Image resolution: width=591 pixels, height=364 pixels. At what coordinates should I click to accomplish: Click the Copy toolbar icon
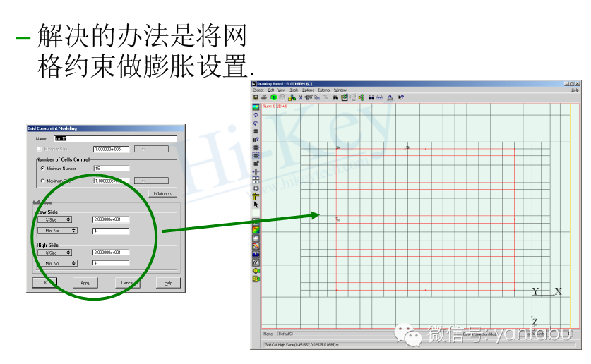(317, 97)
